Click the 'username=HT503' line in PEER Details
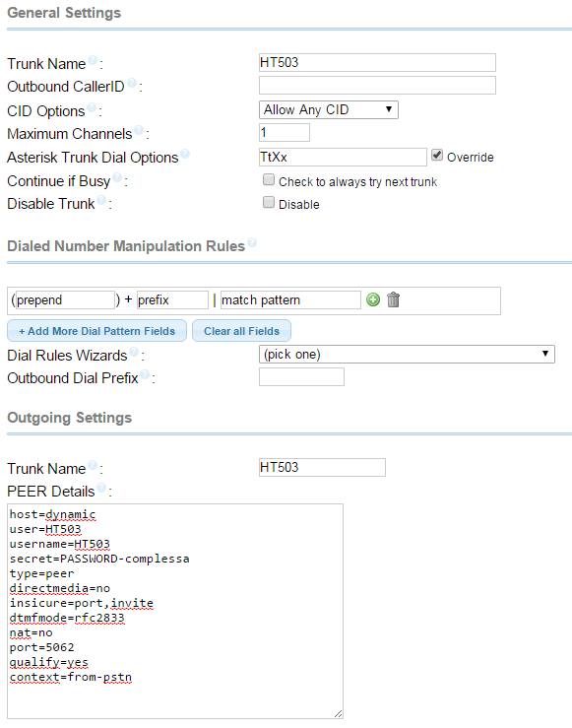Screen dimensions: 572x728 60,544
